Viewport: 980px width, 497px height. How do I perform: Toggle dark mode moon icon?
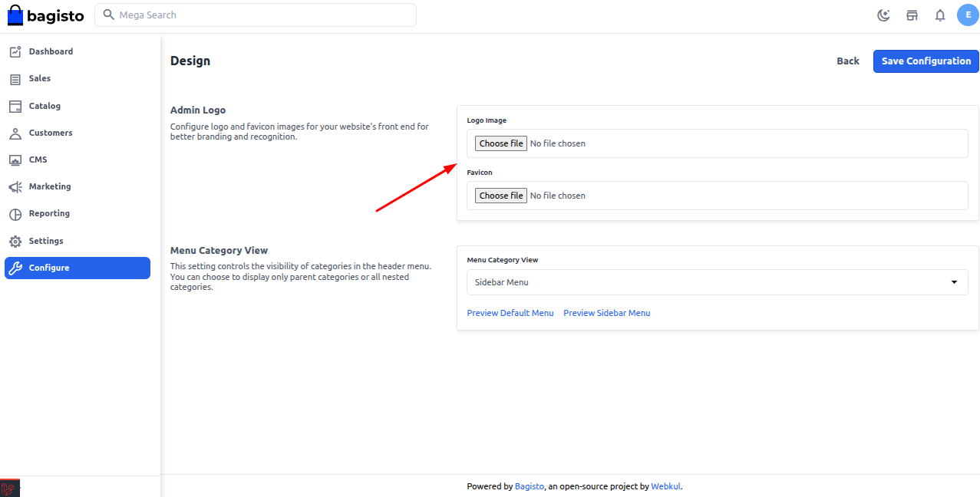[x=883, y=15]
